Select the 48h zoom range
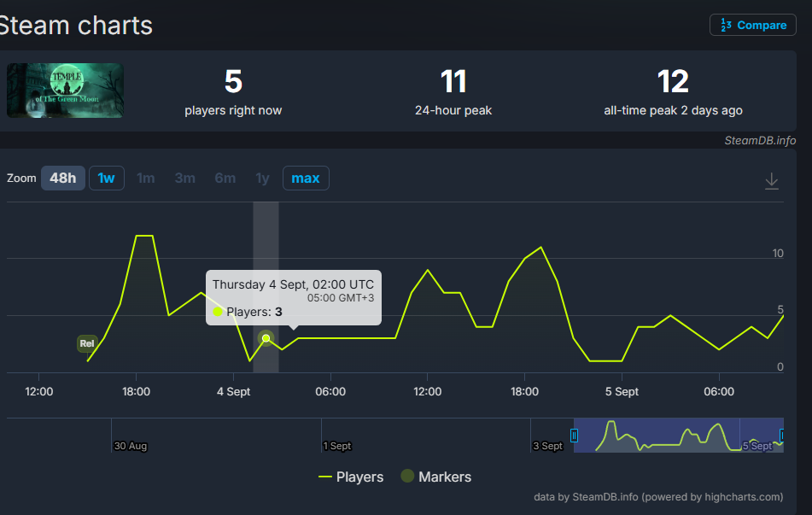This screenshot has width=812, height=515. point(62,178)
